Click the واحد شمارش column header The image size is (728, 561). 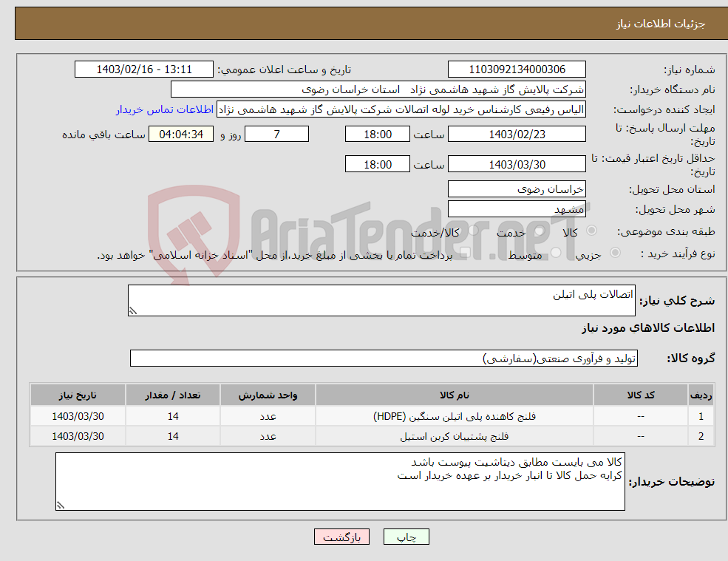pos(268,395)
